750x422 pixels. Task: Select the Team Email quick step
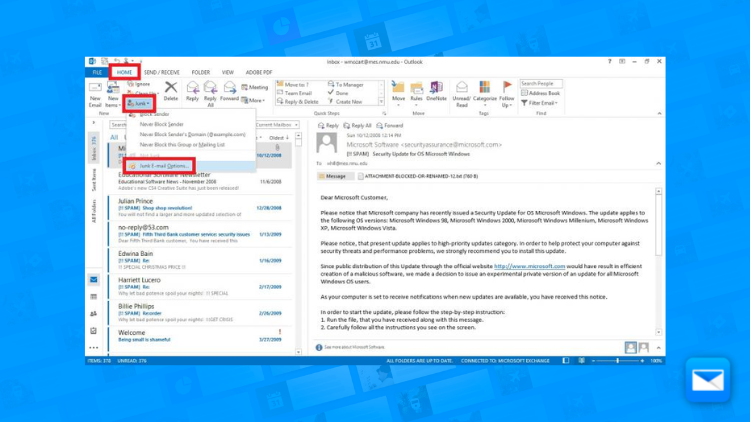pyautogui.click(x=295, y=93)
